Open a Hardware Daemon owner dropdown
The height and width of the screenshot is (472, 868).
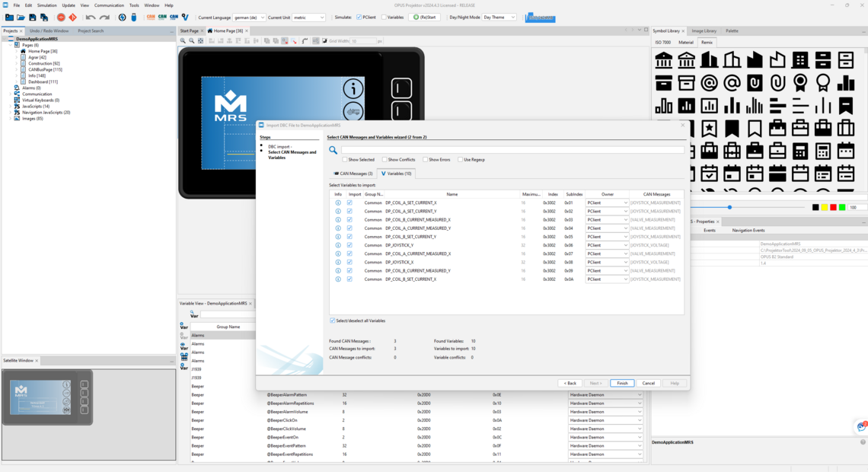point(605,394)
